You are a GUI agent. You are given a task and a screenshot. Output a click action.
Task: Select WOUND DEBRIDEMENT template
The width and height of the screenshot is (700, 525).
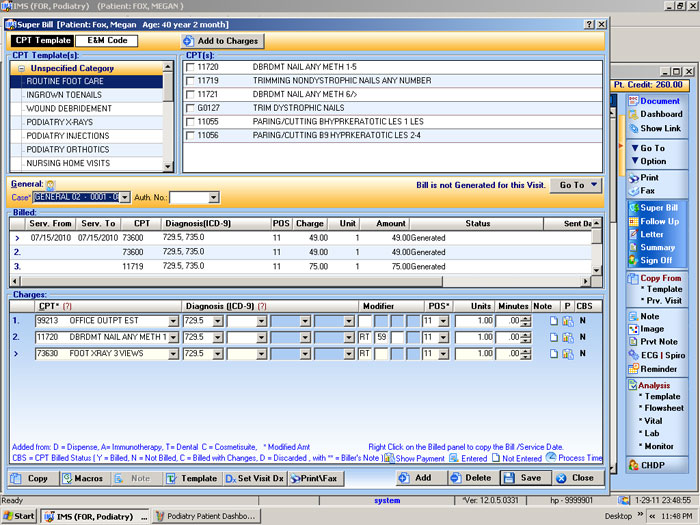69,108
